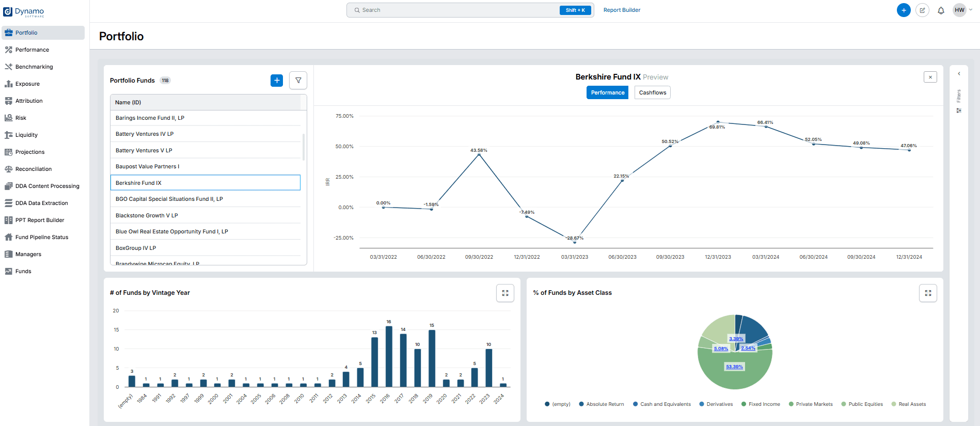Click the edit note icon in top bar

[x=922, y=10]
